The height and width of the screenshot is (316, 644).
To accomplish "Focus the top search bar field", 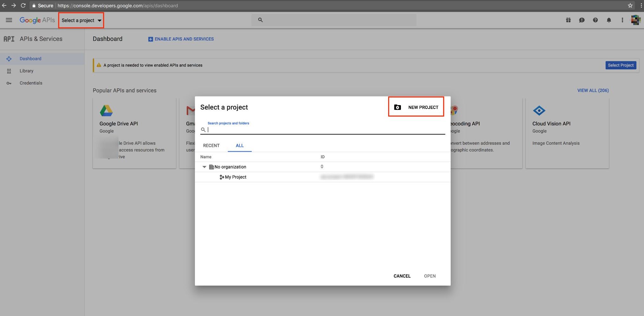I will click(x=334, y=20).
